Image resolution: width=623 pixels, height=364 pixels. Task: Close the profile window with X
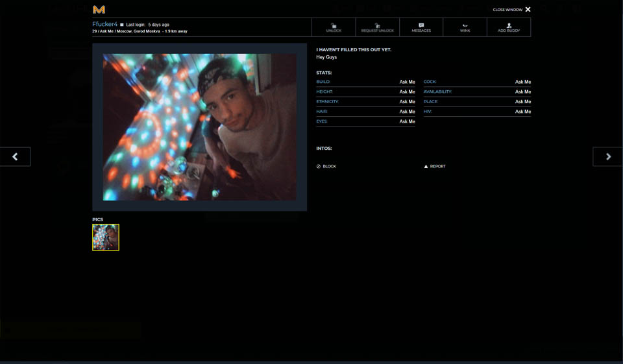click(x=528, y=10)
